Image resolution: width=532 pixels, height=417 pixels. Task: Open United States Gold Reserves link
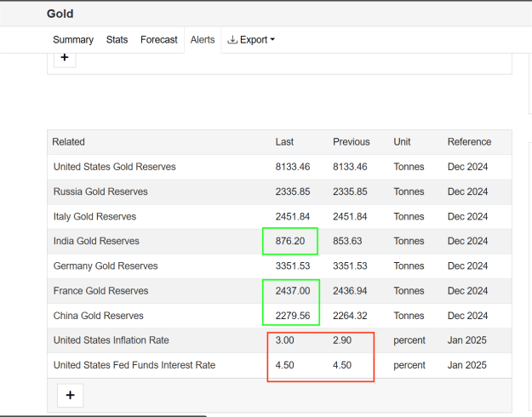114,167
